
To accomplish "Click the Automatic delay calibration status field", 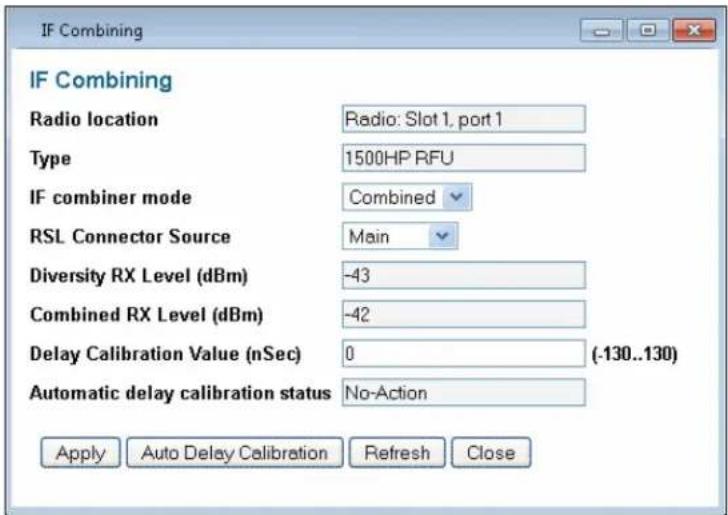I will tap(464, 393).
